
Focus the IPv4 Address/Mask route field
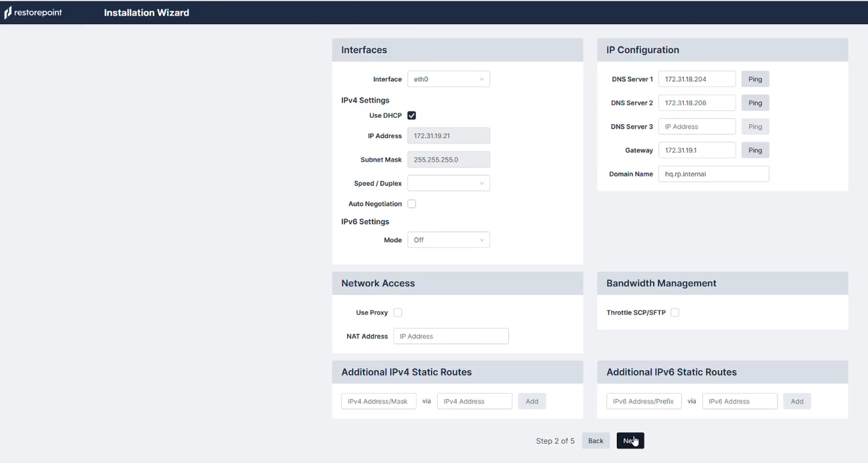pos(378,402)
